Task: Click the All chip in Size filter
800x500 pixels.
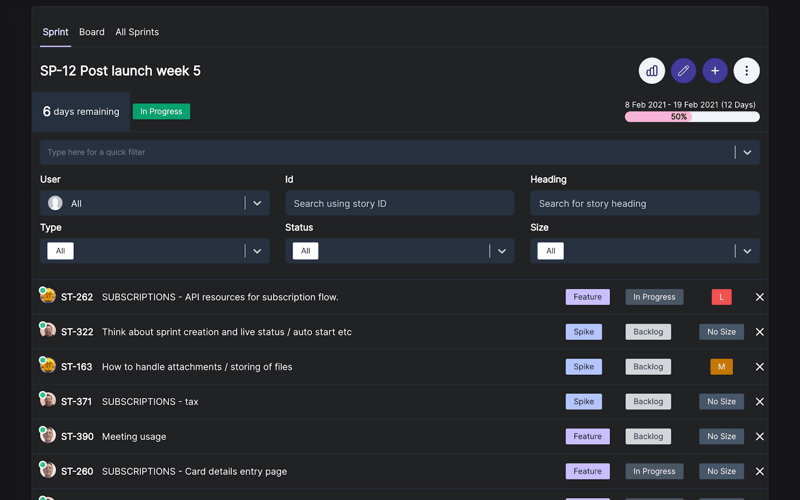Action: [x=551, y=251]
